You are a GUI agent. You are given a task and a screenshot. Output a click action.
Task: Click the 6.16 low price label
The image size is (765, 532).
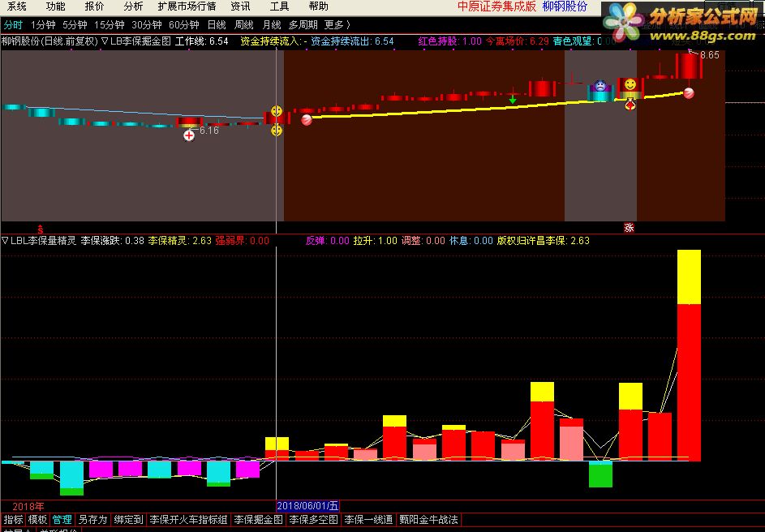coord(209,131)
